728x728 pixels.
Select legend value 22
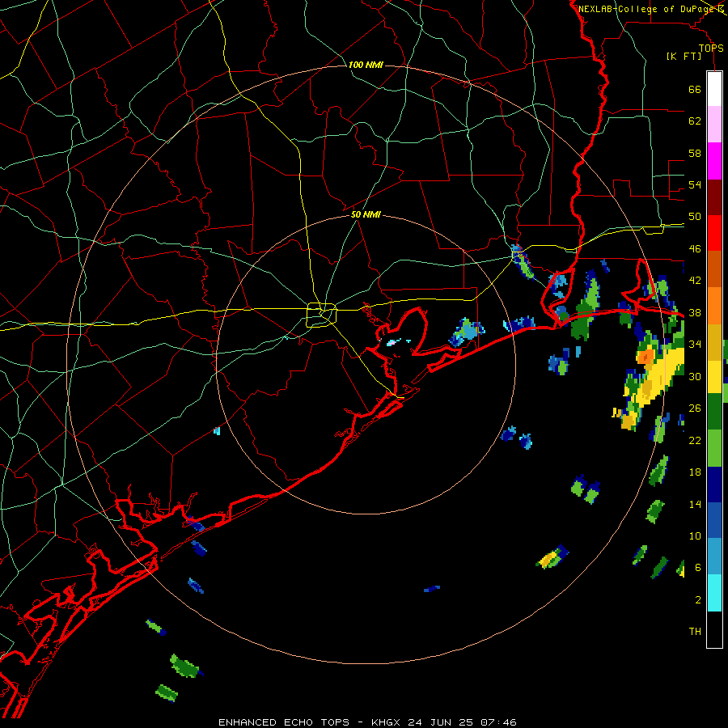(x=695, y=440)
